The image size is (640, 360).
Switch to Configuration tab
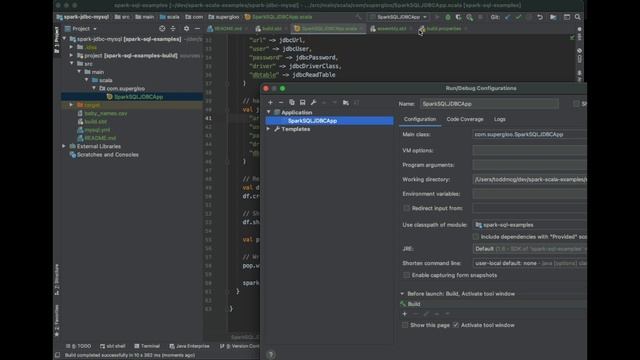pyautogui.click(x=420, y=119)
